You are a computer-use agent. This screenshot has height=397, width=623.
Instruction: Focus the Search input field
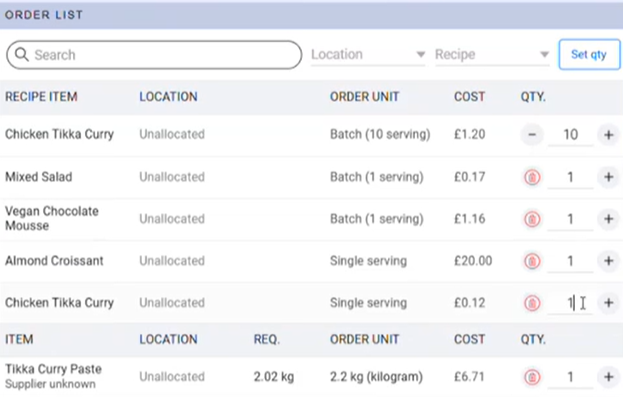(x=154, y=54)
